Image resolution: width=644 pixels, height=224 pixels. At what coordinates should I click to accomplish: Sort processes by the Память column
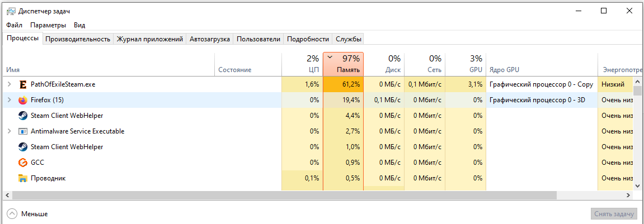[x=343, y=64]
